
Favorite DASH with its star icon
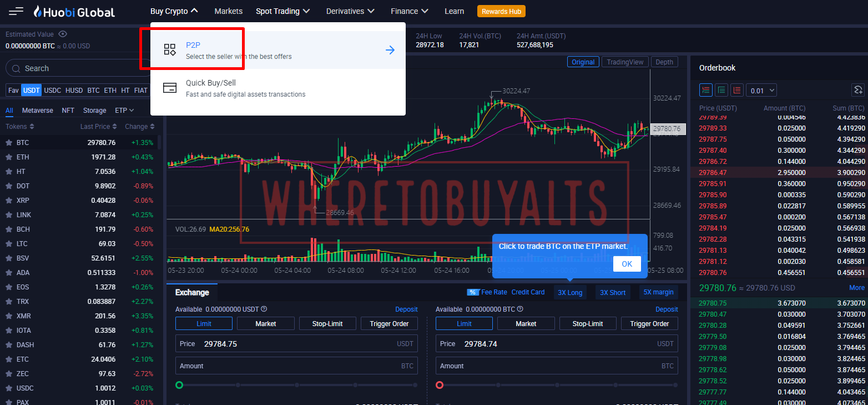pos(9,345)
